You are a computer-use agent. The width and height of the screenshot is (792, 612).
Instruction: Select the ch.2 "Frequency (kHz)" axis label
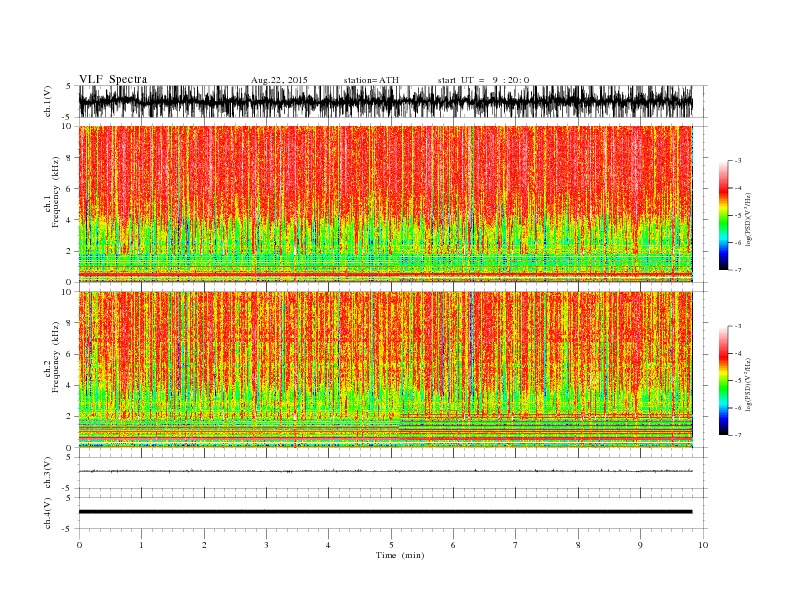pyautogui.click(x=55, y=357)
